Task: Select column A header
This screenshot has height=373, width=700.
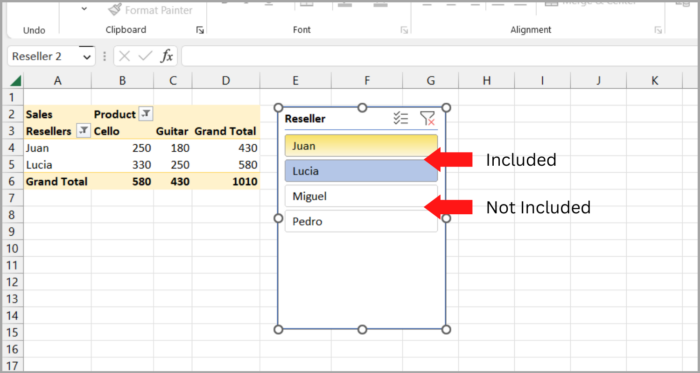Action: click(x=58, y=80)
